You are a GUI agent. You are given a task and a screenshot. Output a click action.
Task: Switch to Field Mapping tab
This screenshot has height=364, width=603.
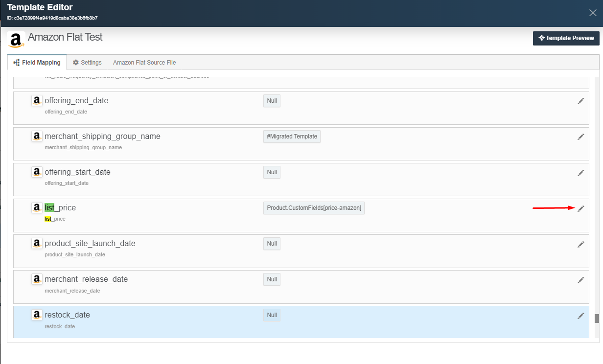coord(37,63)
